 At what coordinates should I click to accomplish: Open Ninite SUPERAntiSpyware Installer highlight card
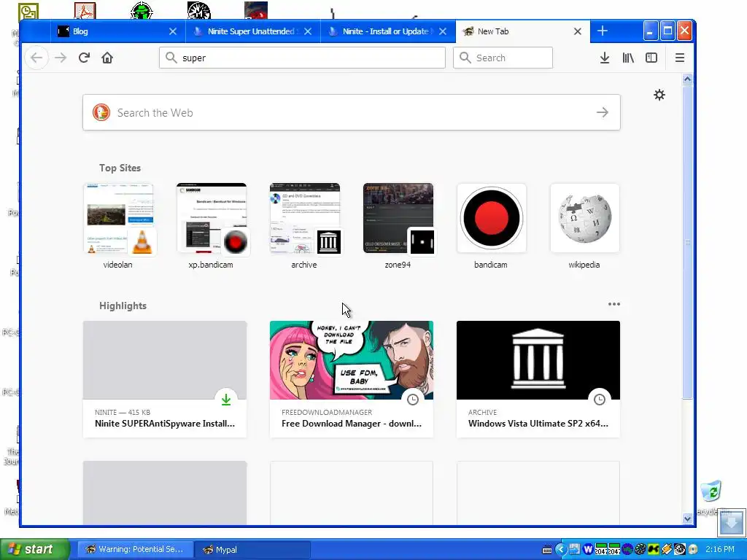(165, 379)
